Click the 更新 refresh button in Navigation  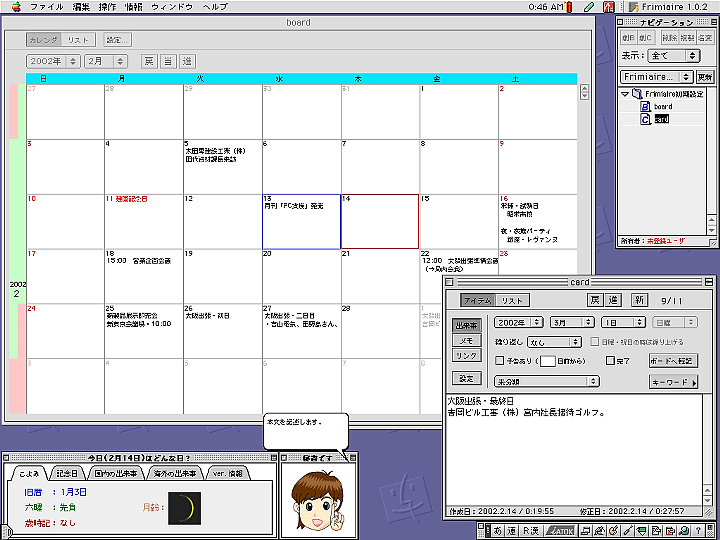coord(704,77)
